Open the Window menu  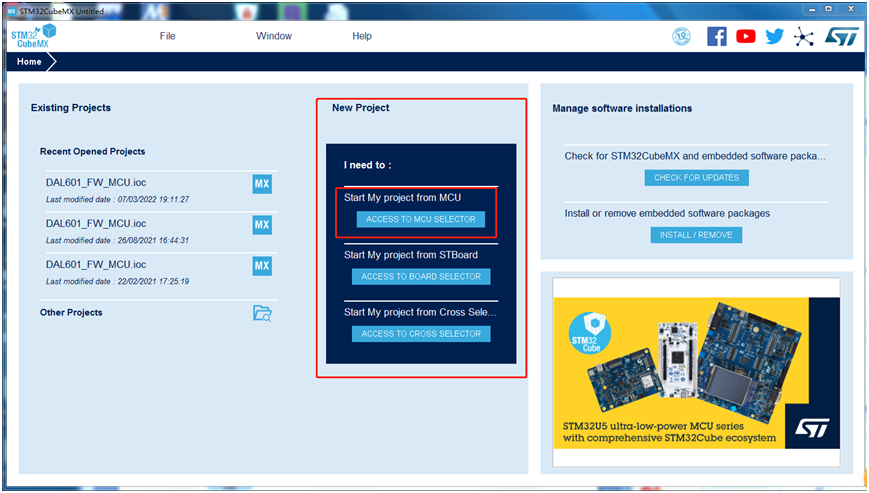click(274, 36)
